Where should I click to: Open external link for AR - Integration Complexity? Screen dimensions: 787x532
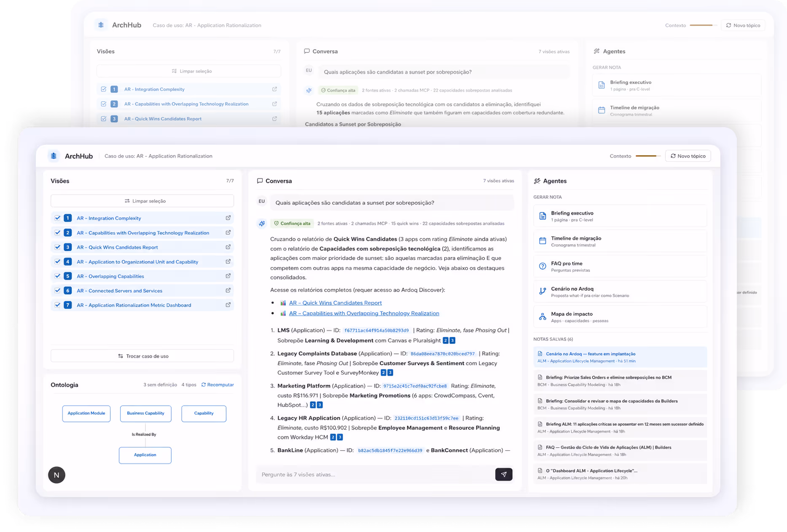pos(228,218)
